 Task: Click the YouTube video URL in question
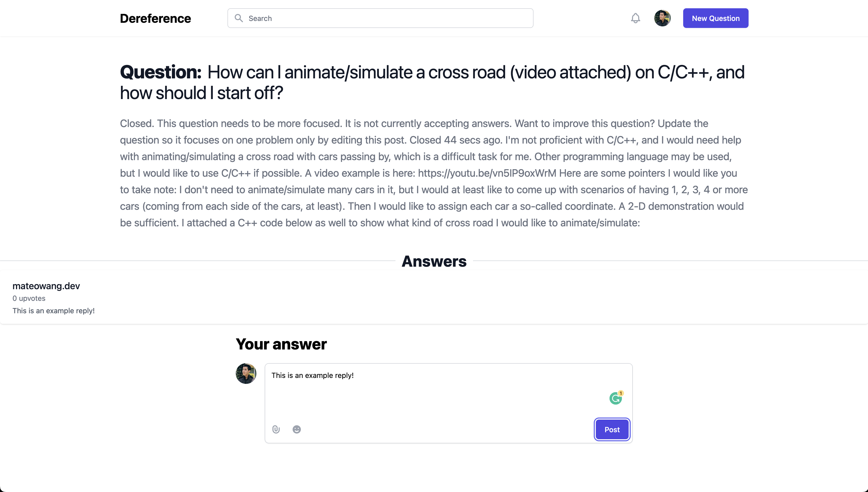487,173
